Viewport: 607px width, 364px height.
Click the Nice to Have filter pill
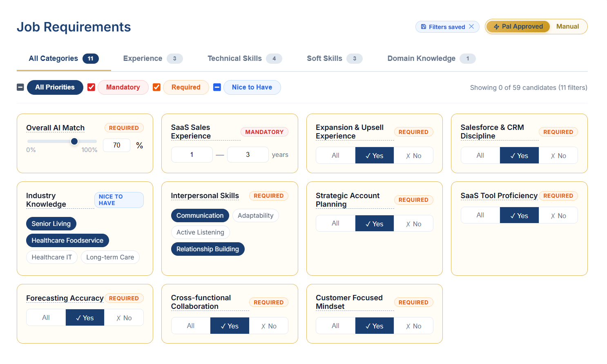pos(252,87)
